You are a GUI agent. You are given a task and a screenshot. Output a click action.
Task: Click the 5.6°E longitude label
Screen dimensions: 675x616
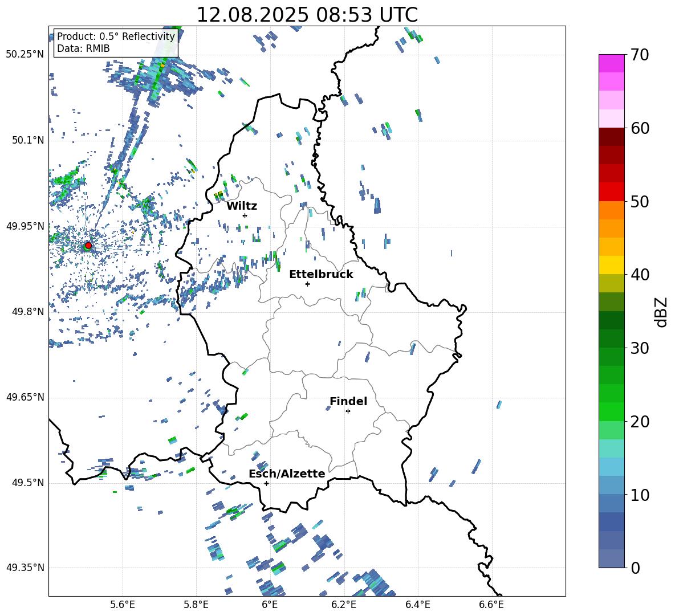tap(123, 605)
